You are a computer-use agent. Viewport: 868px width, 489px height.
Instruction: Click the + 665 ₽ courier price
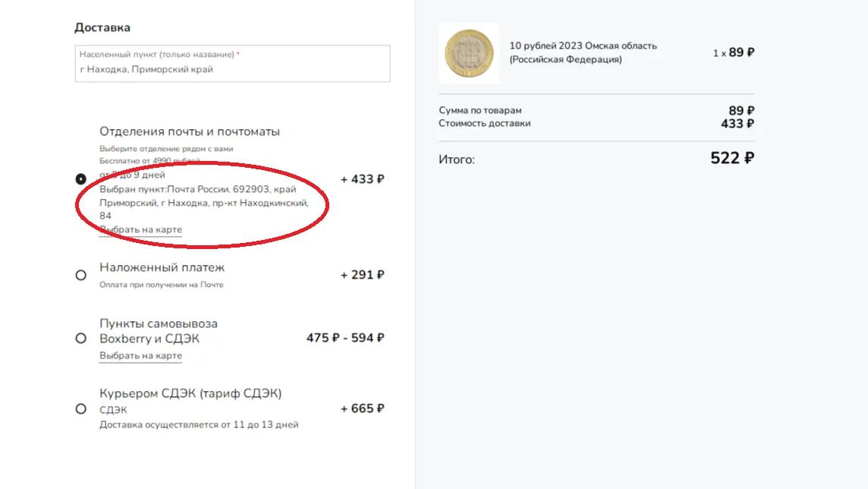pos(362,409)
